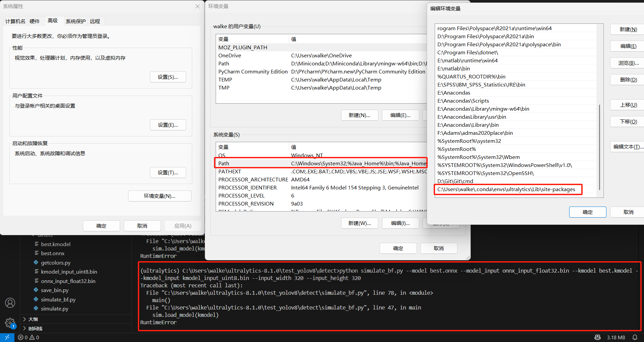Open the errors and warnings status indicator
This screenshot has width=644, height=342.
[29, 337]
